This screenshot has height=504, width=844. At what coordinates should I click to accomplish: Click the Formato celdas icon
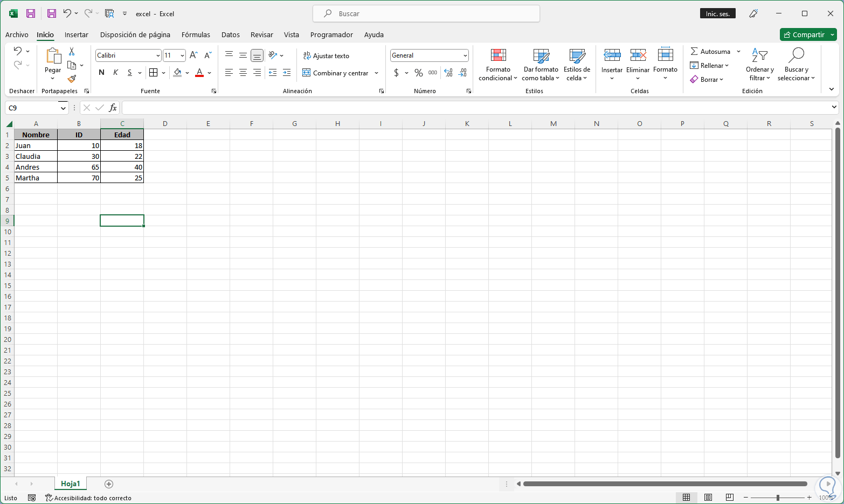pos(666,55)
